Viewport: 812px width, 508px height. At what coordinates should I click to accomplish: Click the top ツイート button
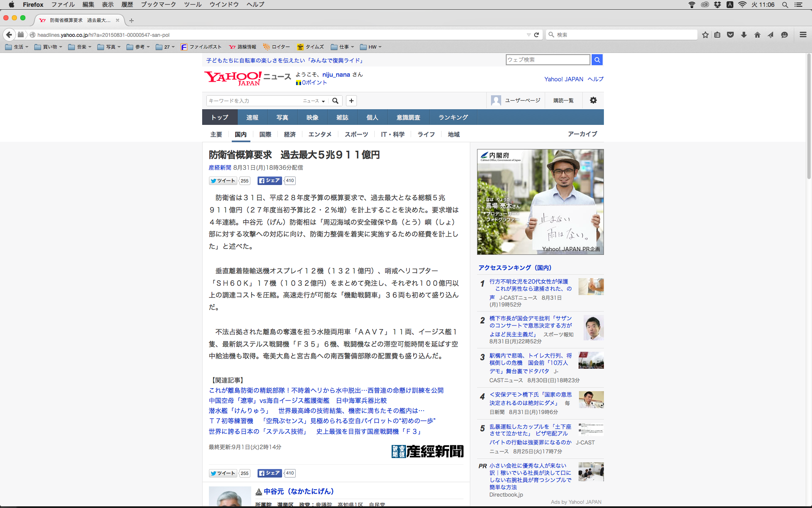pyautogui.click(x=223, y=181)
